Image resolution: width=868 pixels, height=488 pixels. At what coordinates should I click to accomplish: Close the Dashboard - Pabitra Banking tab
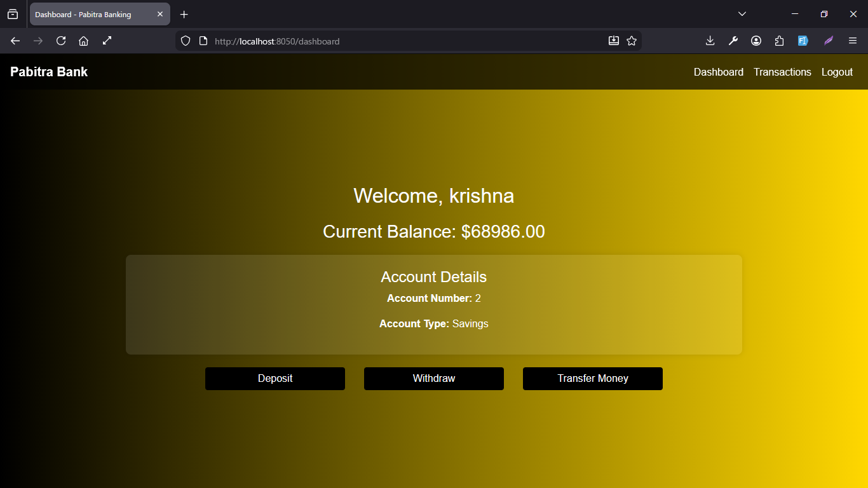point(160,14)
